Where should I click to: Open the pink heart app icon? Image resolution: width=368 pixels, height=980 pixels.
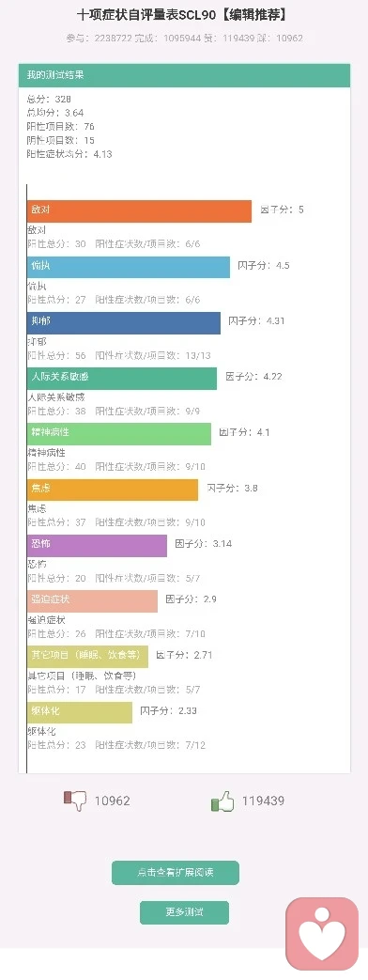point(322,934)
